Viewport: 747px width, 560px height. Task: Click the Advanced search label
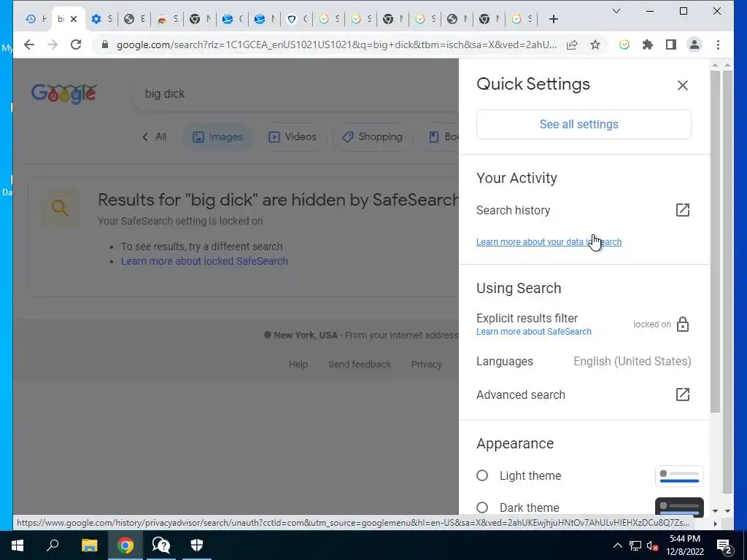(521, 394)
